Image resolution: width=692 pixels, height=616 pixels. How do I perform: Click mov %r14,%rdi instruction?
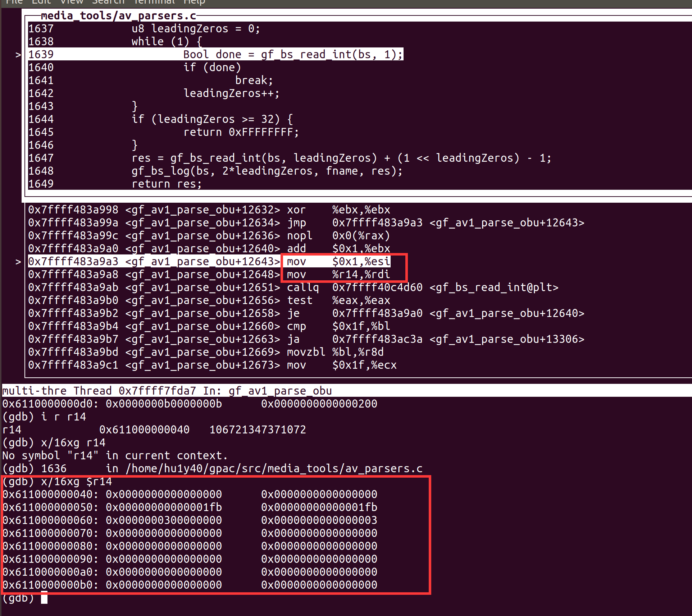209,274
